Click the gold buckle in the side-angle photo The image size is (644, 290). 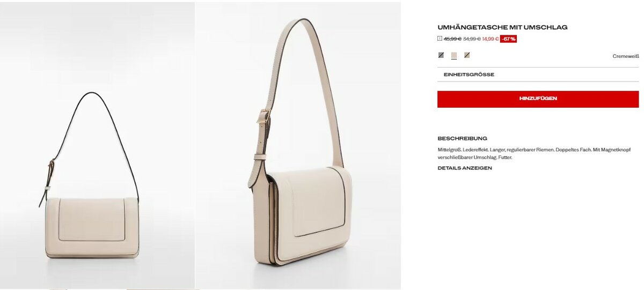coord(265,116)
